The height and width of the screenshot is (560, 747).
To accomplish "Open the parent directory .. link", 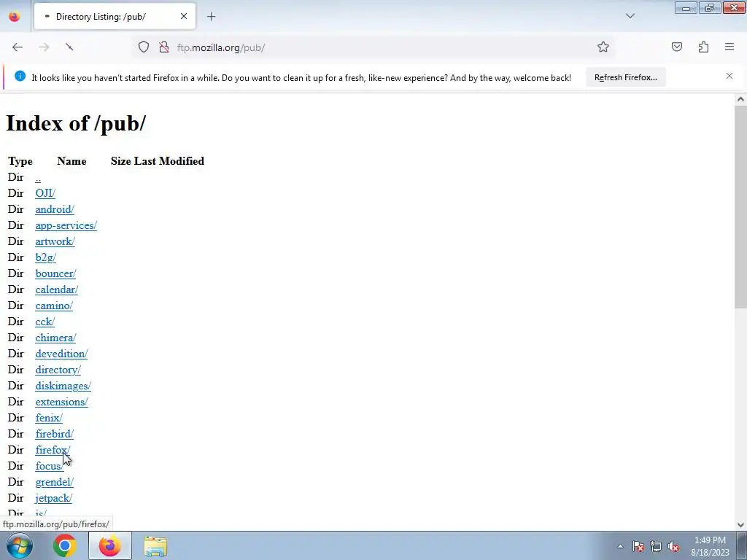I will (38, 178).
